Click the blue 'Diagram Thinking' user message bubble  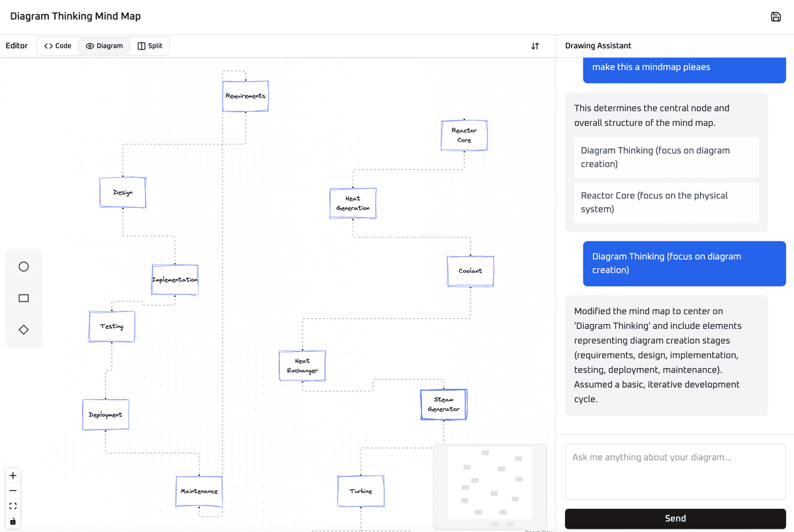[x=684, y=263]
